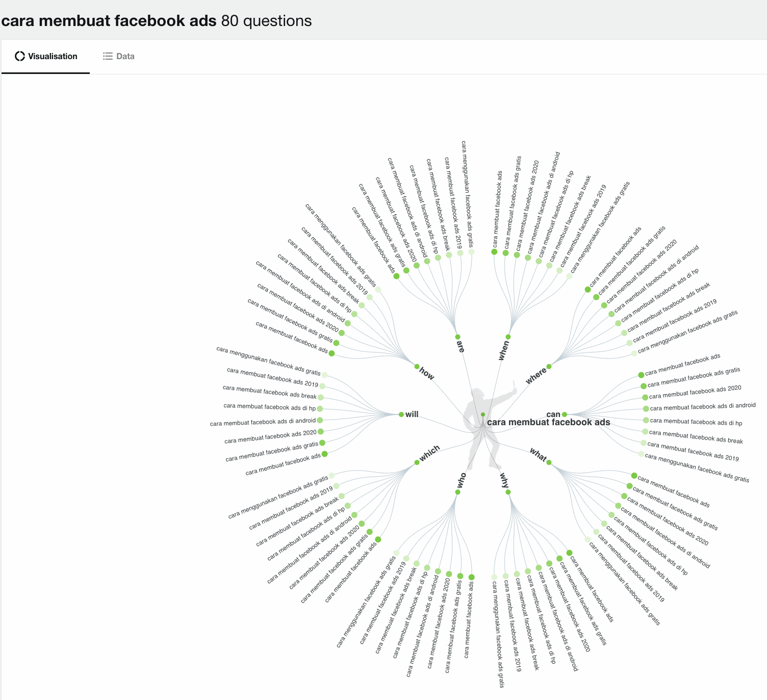Click the central root green node
Image resolution: width=767 pixels, height=700 pixels.
[x=483, y=414]
